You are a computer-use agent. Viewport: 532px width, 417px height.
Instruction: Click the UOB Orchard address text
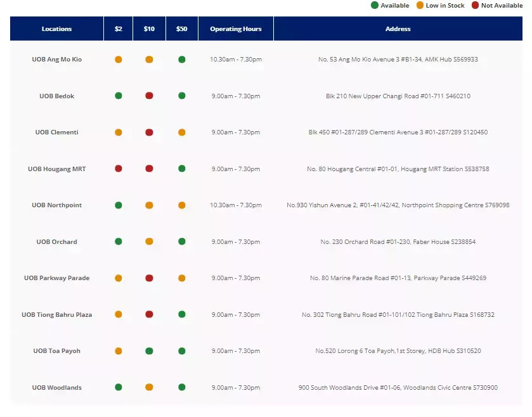coord(398,242)
